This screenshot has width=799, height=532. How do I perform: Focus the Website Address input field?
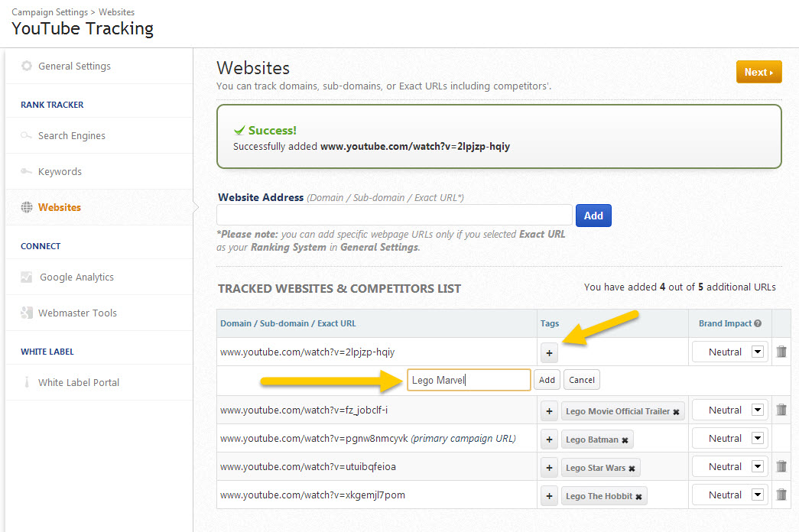395,216
